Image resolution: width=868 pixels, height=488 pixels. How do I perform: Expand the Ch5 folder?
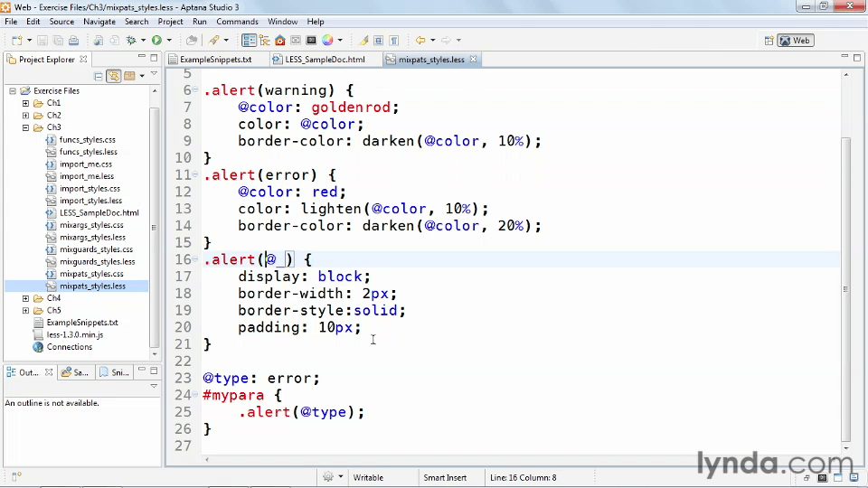pyautogui.click(x=25, y=310)
